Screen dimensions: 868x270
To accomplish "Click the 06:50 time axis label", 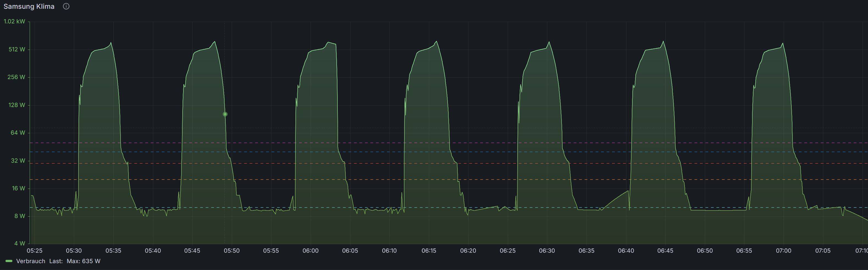I will click(705, 251).
